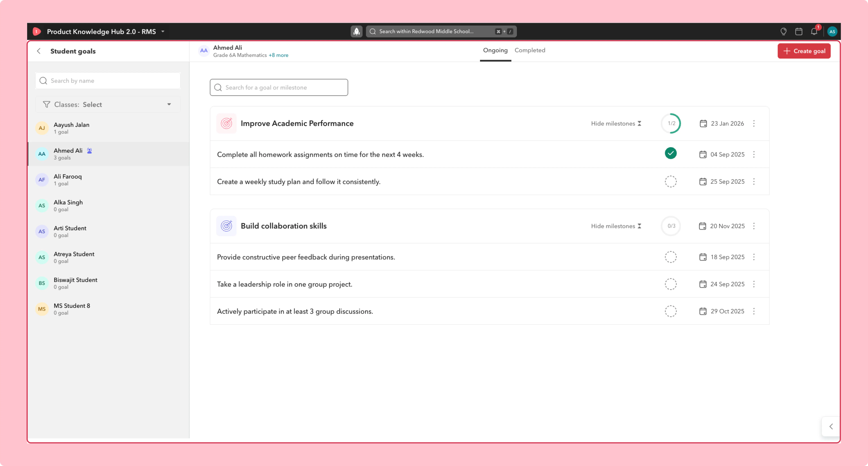Hide milestones for Improve Academic Performance
This screenshot has width=868, height=466.
[x=616, y=124]
